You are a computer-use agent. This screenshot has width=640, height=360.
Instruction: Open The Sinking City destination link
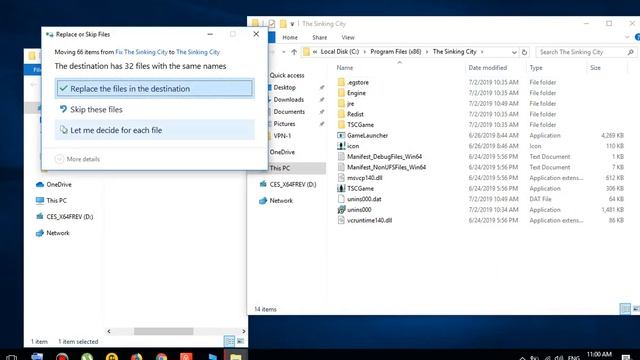pos(198,52)
